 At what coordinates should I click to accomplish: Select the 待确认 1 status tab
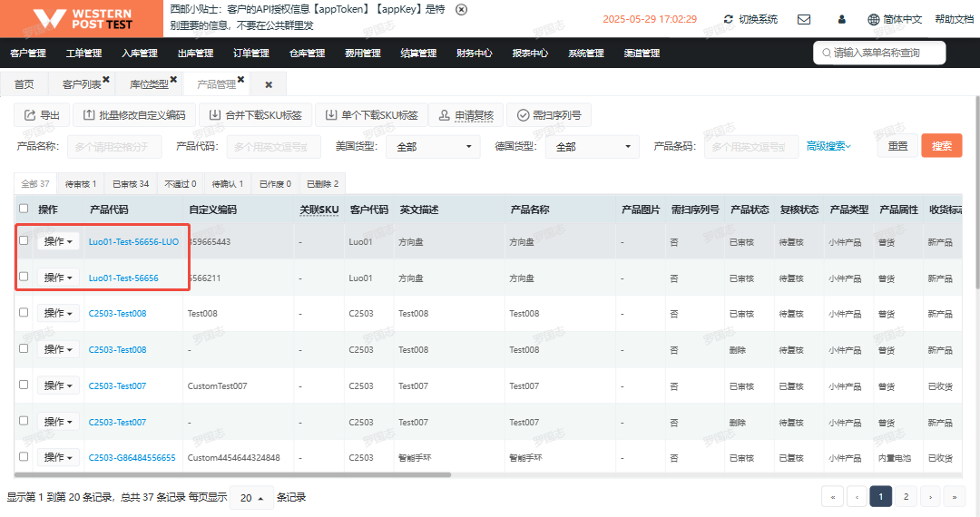[x=228, y=183]
